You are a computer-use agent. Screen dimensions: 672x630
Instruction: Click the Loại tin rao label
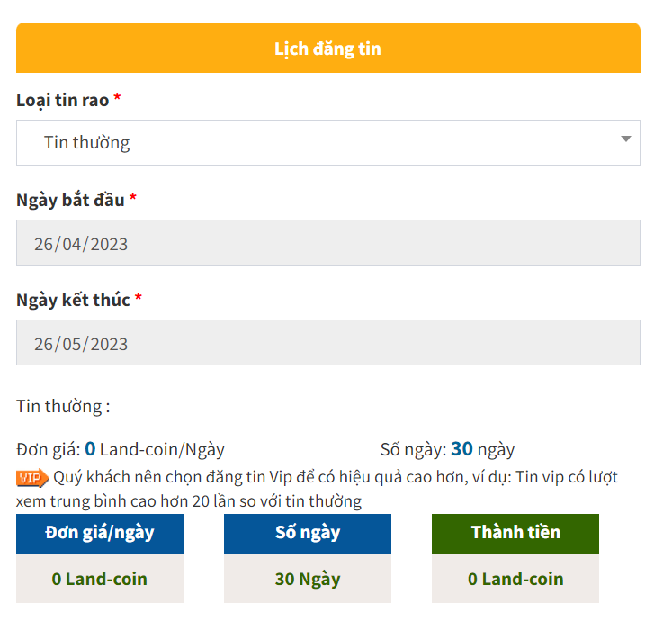click(x=63, y=101)
